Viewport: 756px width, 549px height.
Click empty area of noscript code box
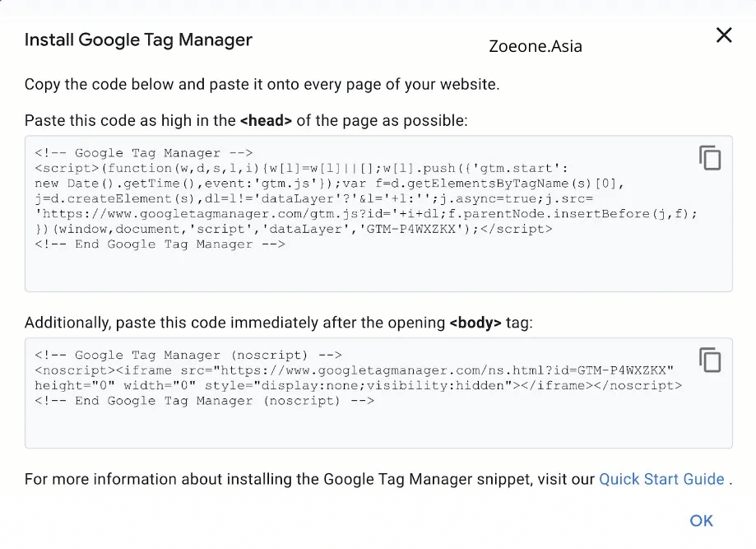[x=378, y=426]
